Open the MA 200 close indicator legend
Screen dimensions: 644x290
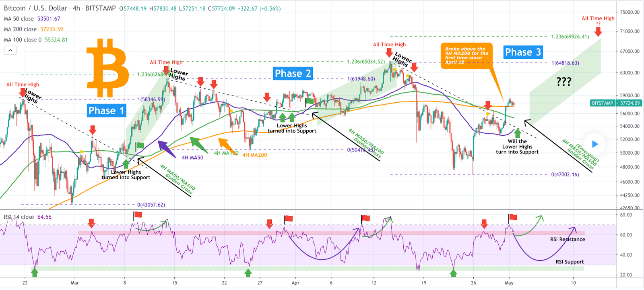coord(33,29)
